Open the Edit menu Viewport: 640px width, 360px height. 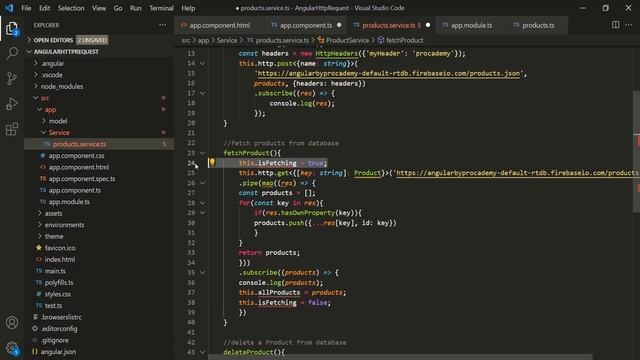click(x=44, y=8)
